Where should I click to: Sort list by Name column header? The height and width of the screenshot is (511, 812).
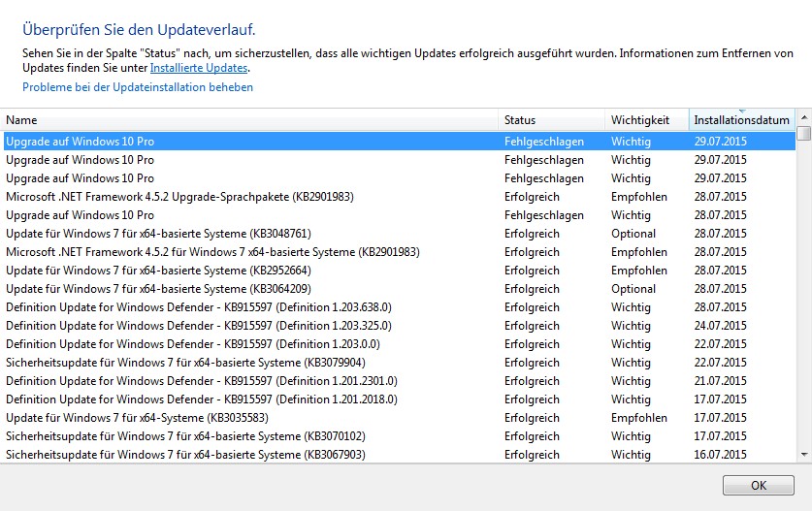(250, 120)
